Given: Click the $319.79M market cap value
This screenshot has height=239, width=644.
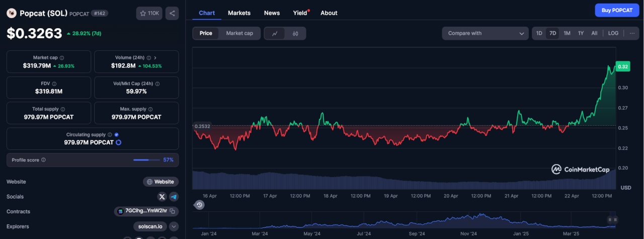Looking at the screenshot, I should pyautogui.click(x=37, y=66).
